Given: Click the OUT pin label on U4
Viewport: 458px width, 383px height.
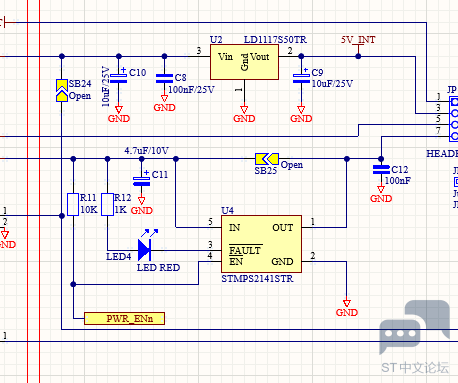Looking at the screenshot, I should point(283,228).
